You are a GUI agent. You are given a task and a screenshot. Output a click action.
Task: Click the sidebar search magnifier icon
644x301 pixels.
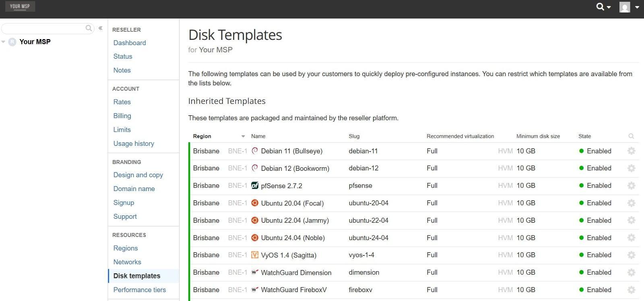pos(89,28)
